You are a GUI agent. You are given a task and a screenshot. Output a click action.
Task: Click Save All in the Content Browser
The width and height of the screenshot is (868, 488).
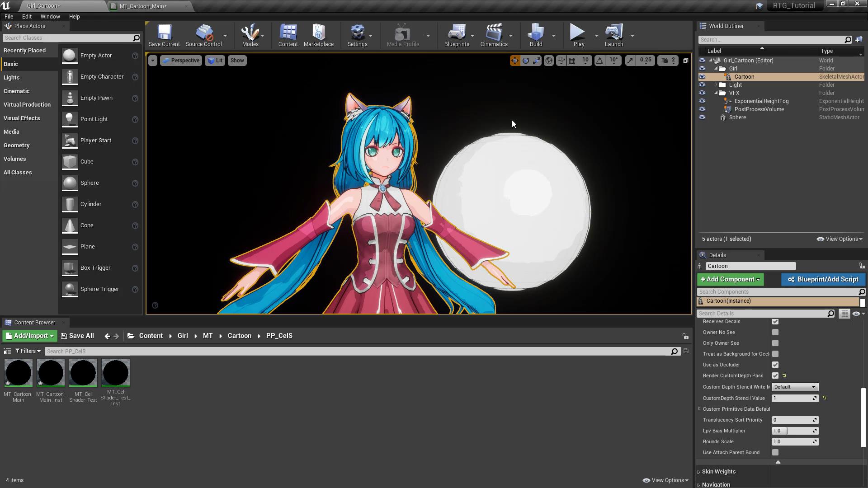pyautogui.click(x=77, y=336)
